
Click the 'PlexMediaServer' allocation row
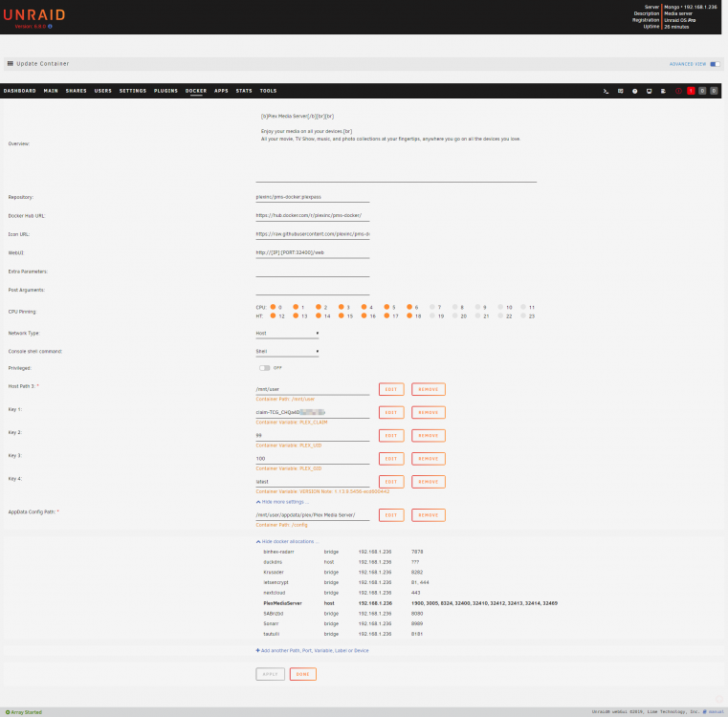coord(410,603)
